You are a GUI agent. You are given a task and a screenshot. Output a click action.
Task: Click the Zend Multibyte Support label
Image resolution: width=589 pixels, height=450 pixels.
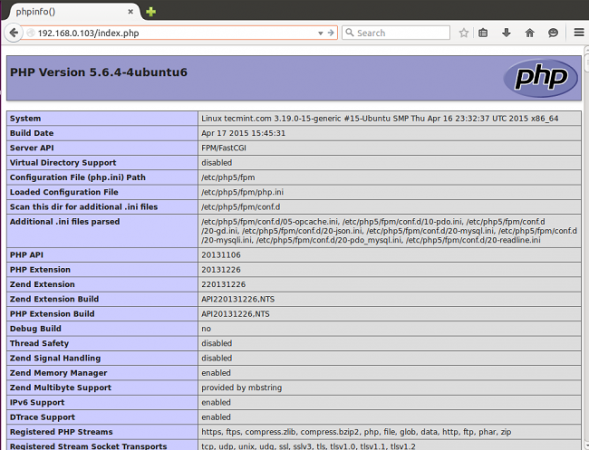click(x=60, y=388)
